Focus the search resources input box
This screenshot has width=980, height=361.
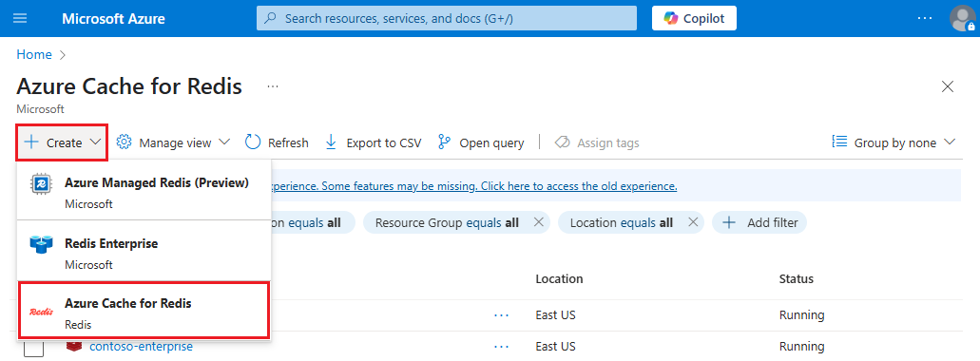click(446, 18)
